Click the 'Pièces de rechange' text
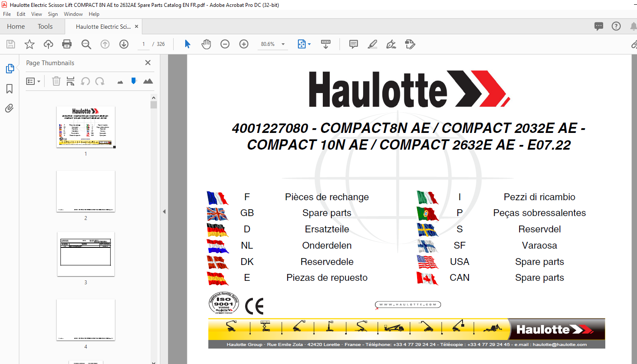This screenshot has width=637, height=364. tap(327, 197)
